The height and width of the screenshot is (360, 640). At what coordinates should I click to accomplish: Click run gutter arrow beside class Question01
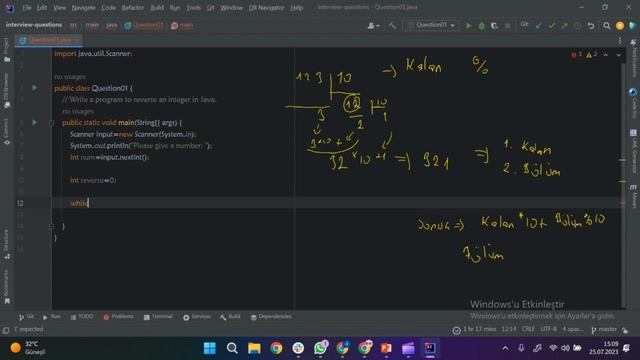tap(34, 88)
